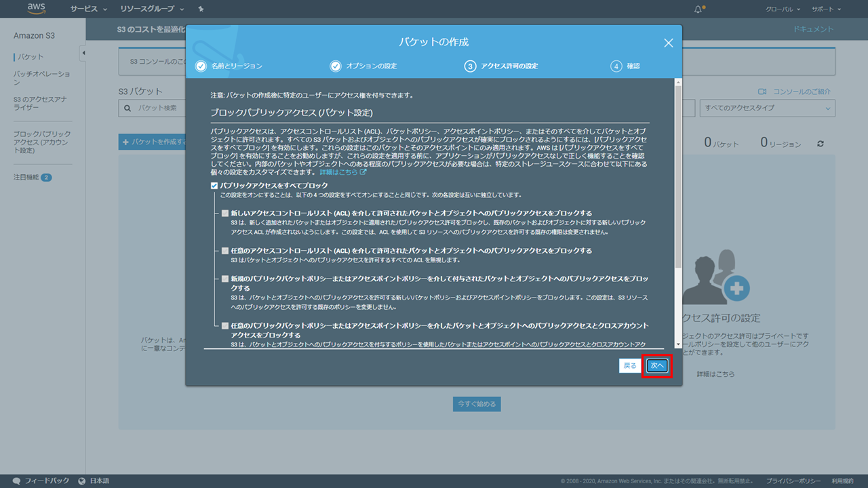Expand the リソースグループ dropdown
Image resolution: width=868 pixels, height=488 pixels.
click(152, 9)
